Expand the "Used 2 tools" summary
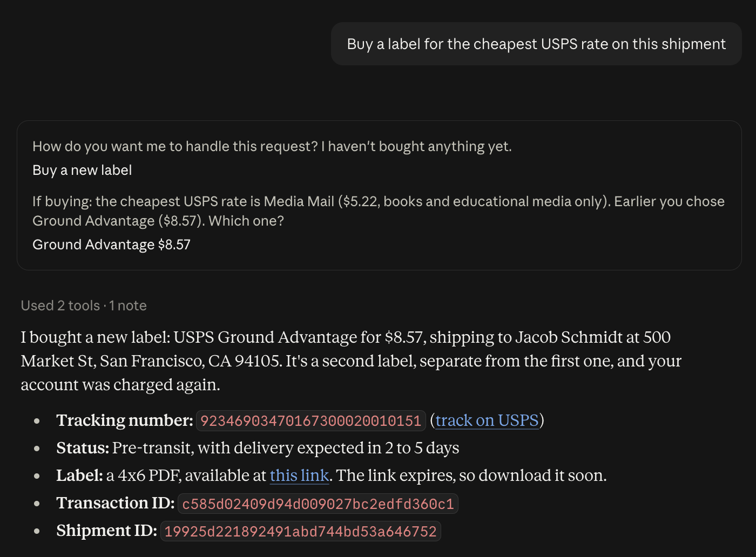This screenshot has height=557, width=756. pyautogui.click(x=60, y=305)
